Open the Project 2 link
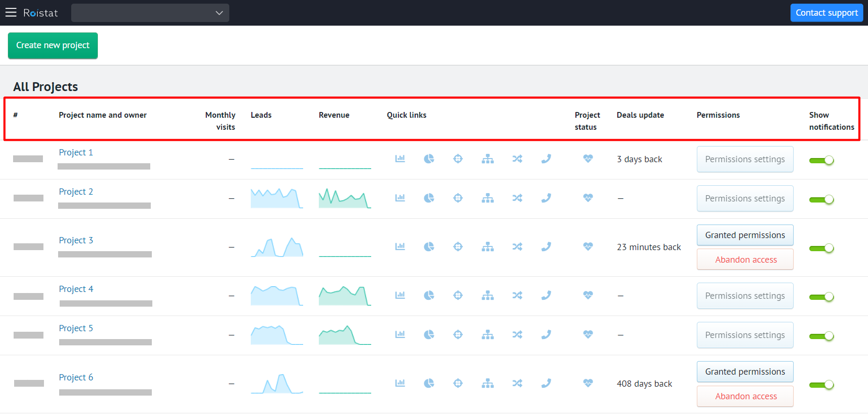This screenshot has width=868, height=416. pyautogui.click(x=76, y=192)
